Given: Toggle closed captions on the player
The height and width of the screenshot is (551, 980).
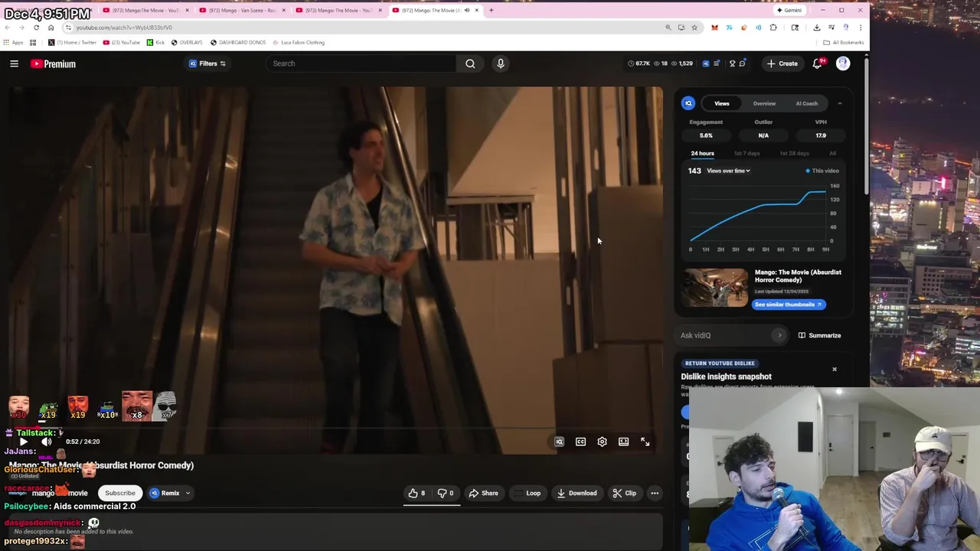Looking at the screenshot, I should (580, 442).
